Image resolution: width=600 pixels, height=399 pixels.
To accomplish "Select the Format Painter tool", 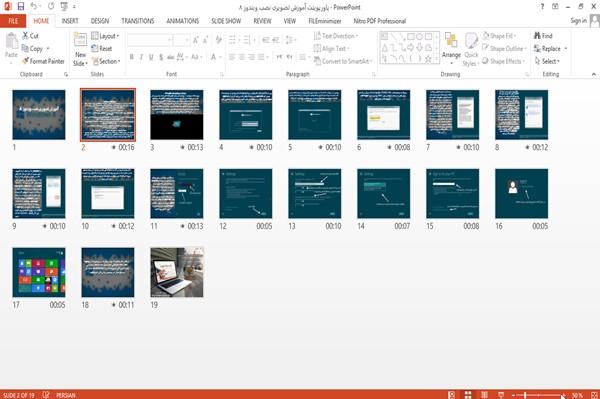I will click(43, 61).
